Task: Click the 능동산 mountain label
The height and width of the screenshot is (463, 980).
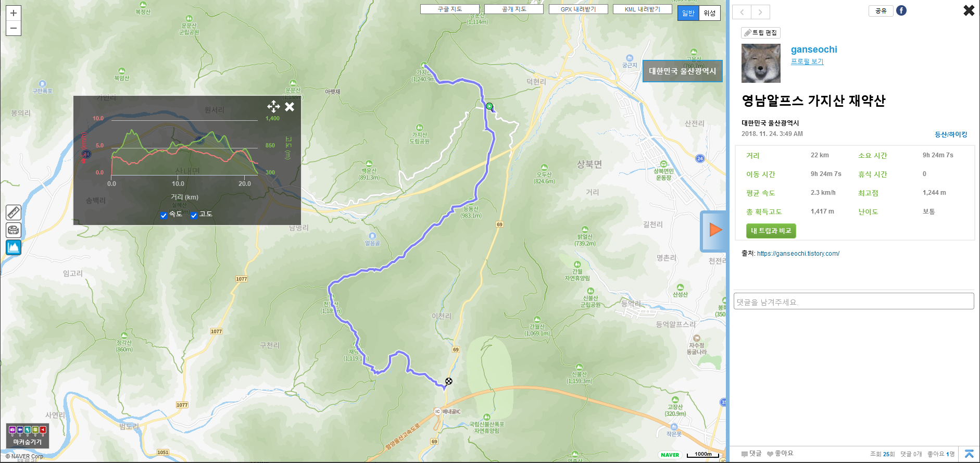Action: (471, 212)
